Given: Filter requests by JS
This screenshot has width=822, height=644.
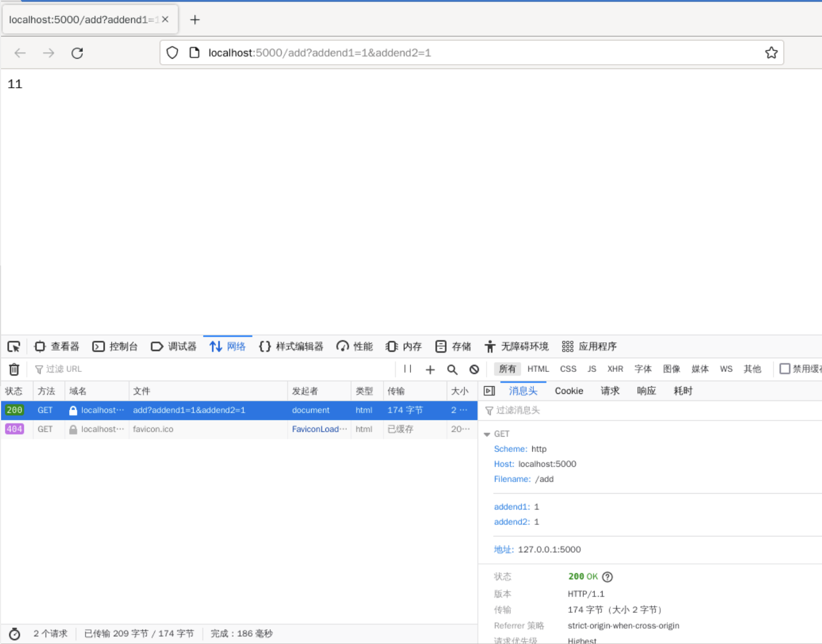Looking at the screenshot, I should click(592, 369).
